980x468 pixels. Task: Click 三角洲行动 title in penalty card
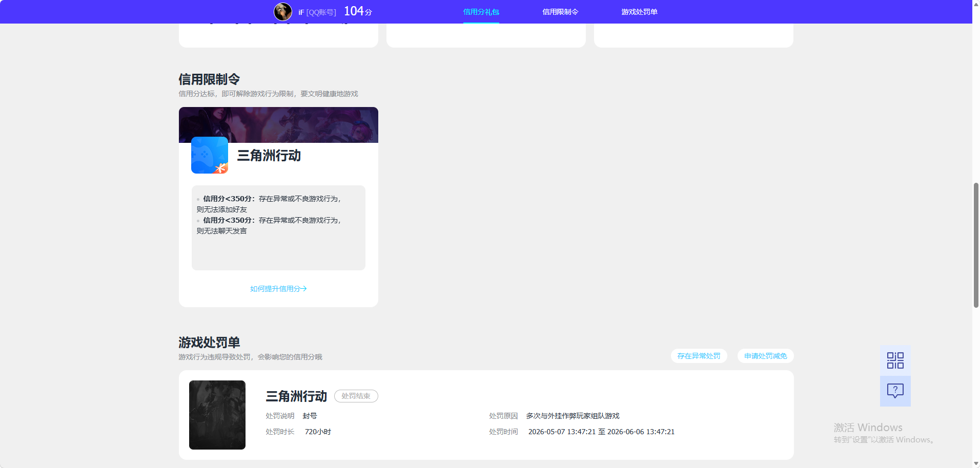[296, 396]
